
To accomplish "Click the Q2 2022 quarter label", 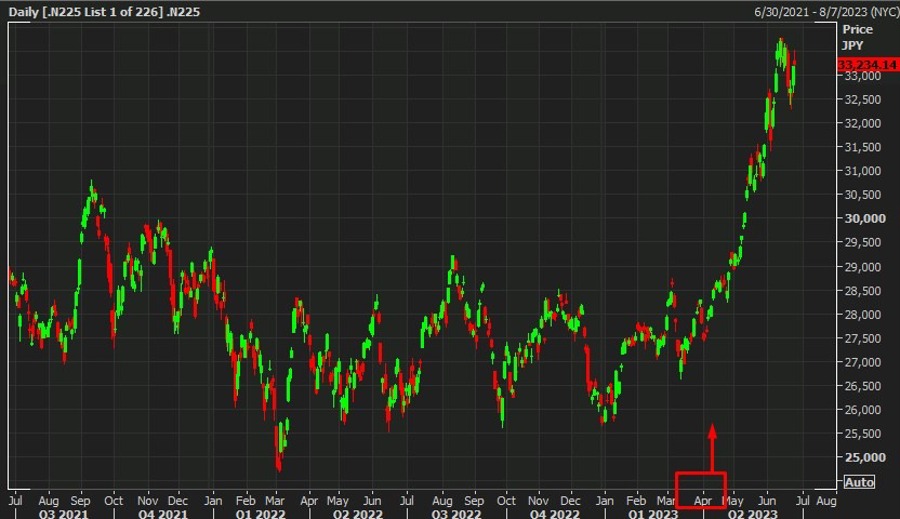I will (x=358, y=514).
